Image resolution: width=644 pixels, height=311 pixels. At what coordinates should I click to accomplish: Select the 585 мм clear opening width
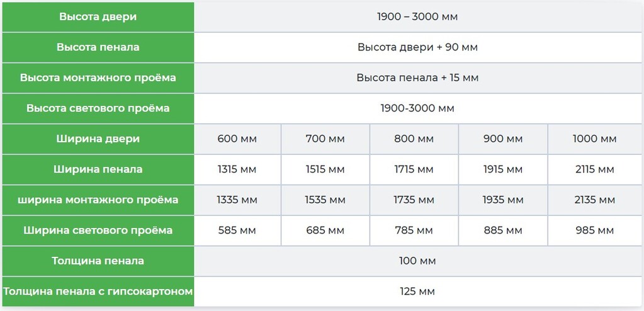point(237,230)
